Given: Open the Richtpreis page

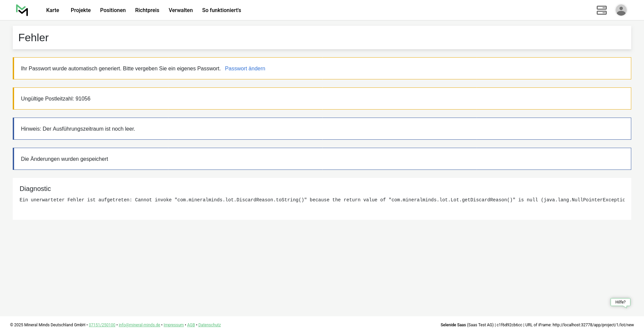Looking at the screenshot, I should 147,10.
